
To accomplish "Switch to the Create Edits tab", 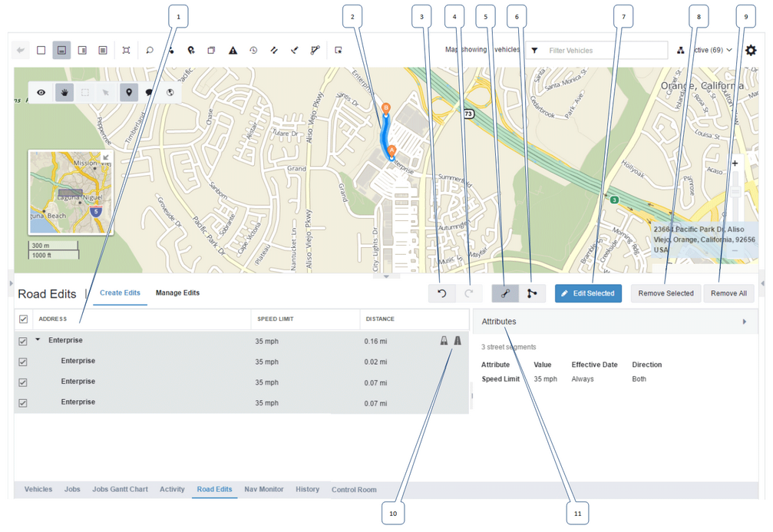I will tap(120, 293).
